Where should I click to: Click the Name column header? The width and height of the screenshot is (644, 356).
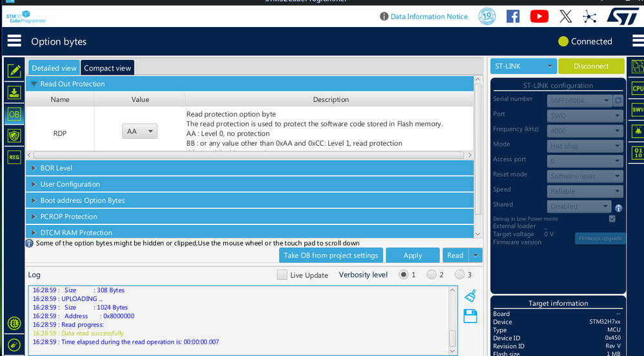pos(60,99)
